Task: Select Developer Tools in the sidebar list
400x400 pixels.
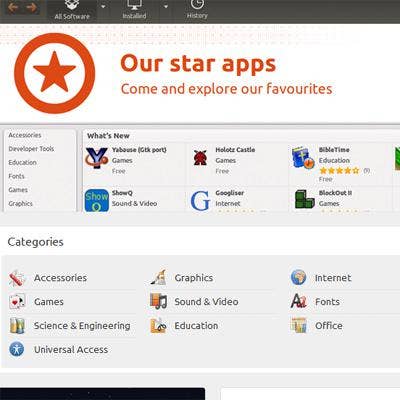Action: tap(31, 149)
